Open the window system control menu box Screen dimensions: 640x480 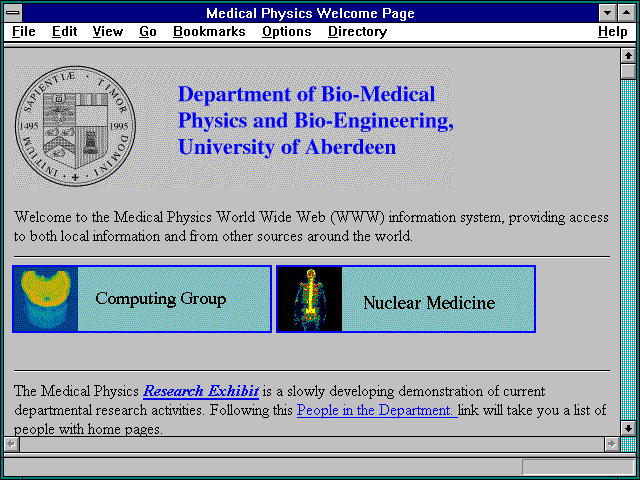coord(13,13)
